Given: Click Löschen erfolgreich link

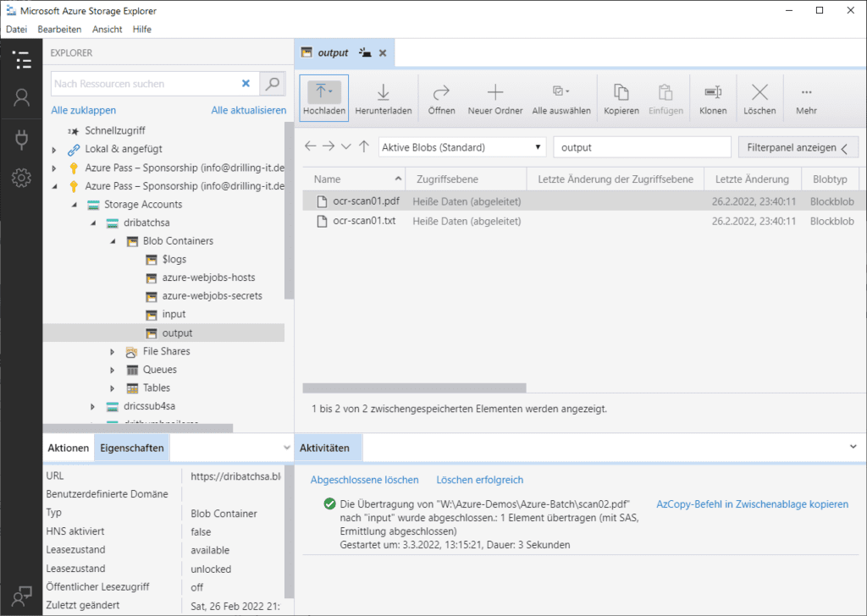Looking at the screenshot, I should pyautogui.click(x=479, y=480).
